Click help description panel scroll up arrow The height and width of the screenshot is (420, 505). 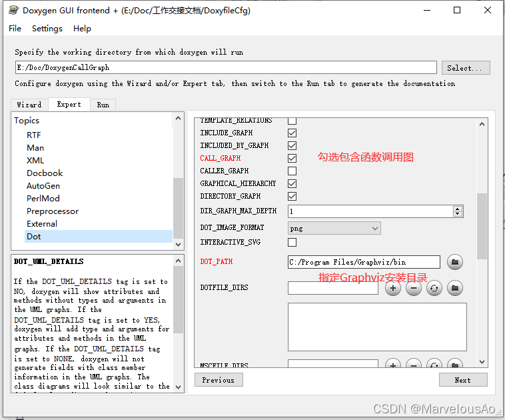coord(178,261)
